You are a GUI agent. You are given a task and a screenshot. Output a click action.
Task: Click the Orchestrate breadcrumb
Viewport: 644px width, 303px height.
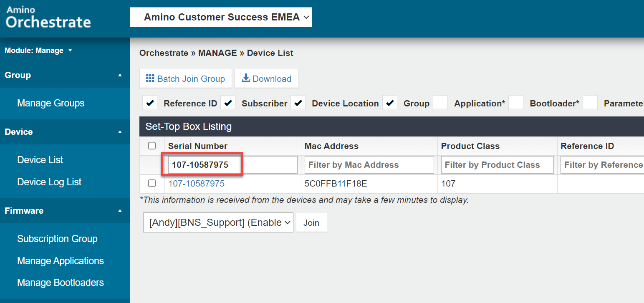tap(164, 53)
